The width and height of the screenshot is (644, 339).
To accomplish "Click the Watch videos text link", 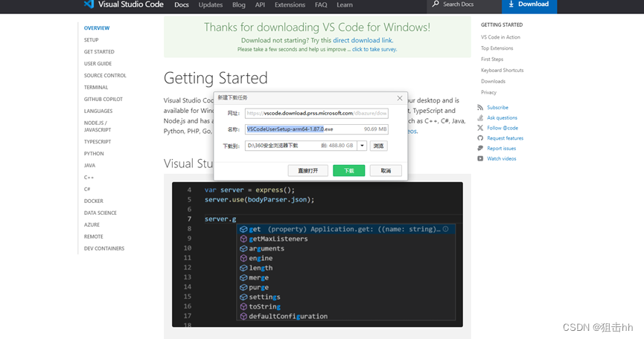I will tap(502, 158).
